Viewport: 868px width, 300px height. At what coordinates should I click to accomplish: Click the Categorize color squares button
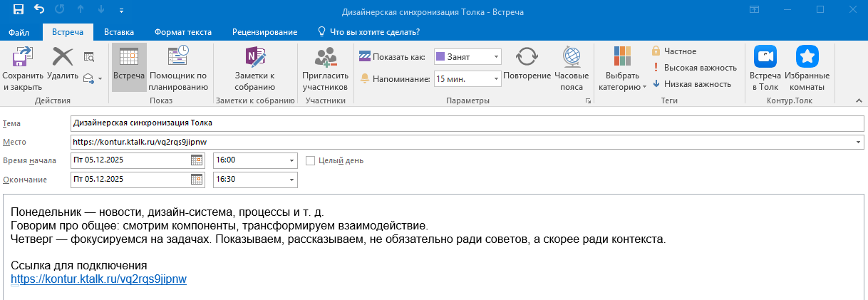pos(622,58)
